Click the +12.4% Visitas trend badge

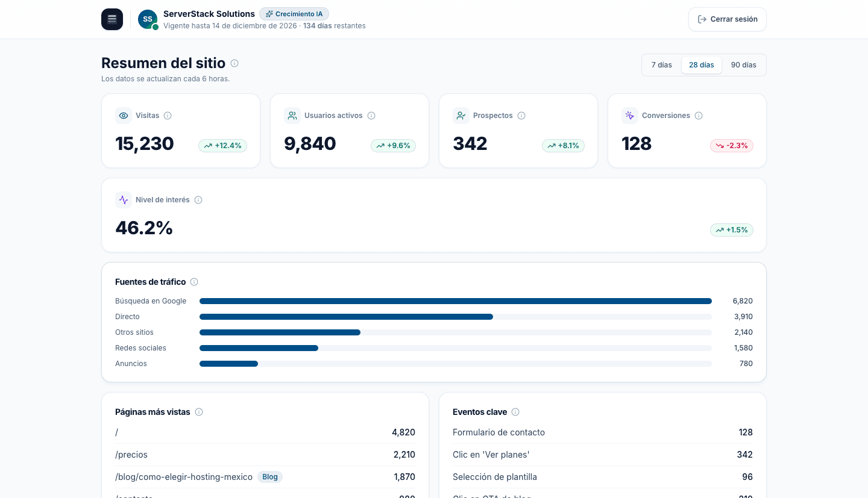point(222,146)
